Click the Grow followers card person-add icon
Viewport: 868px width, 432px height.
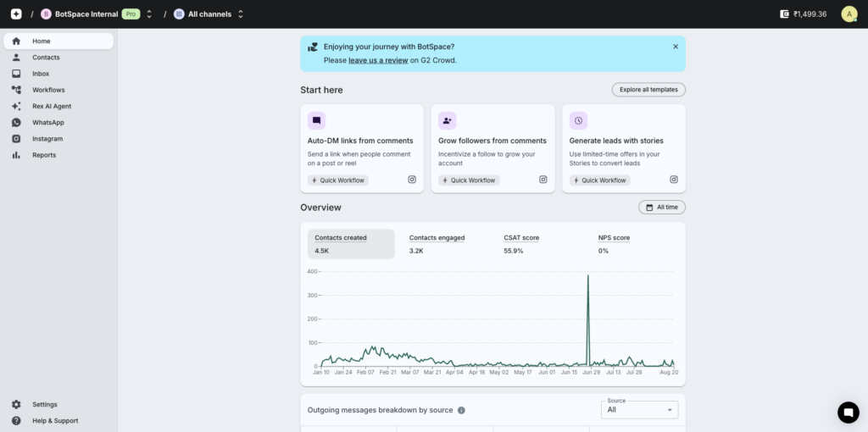coord(448,120)
